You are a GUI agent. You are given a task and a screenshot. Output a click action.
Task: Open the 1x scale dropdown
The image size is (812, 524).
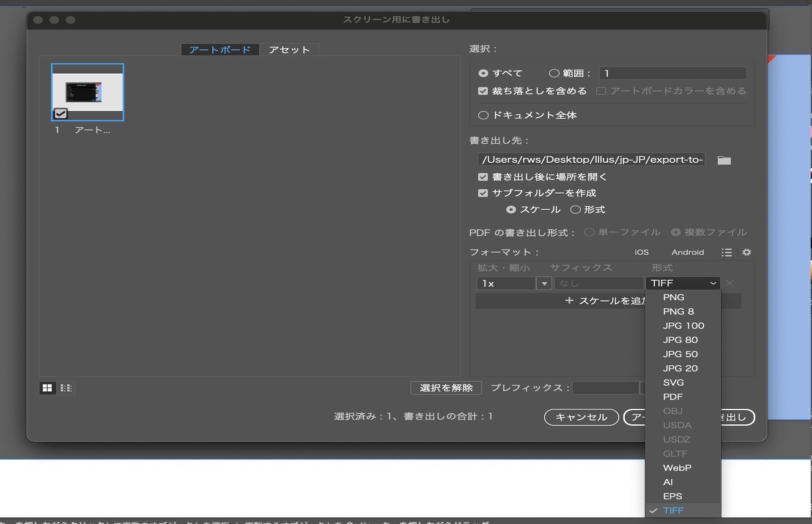coord(544,283)
